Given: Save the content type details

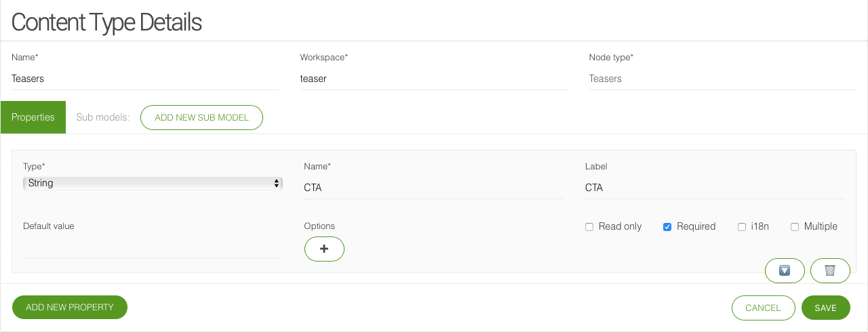Looking at the screenshot, I should 825,308.
